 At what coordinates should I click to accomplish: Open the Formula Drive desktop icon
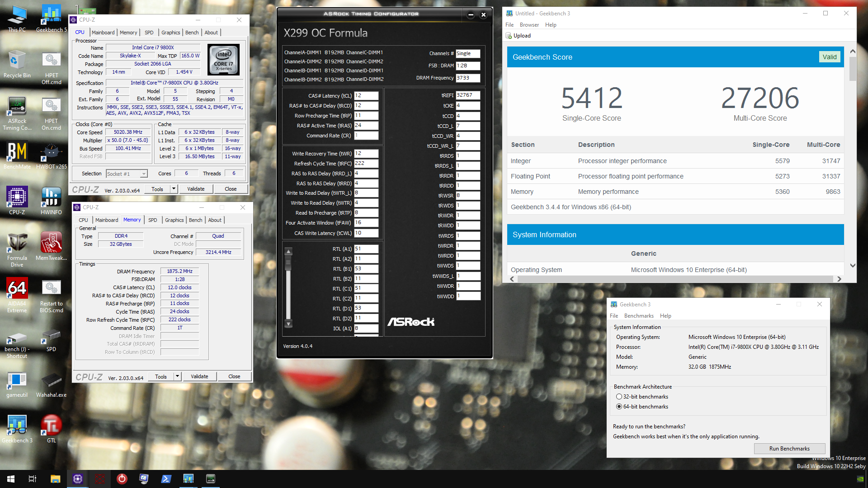(x=17, y=250)
